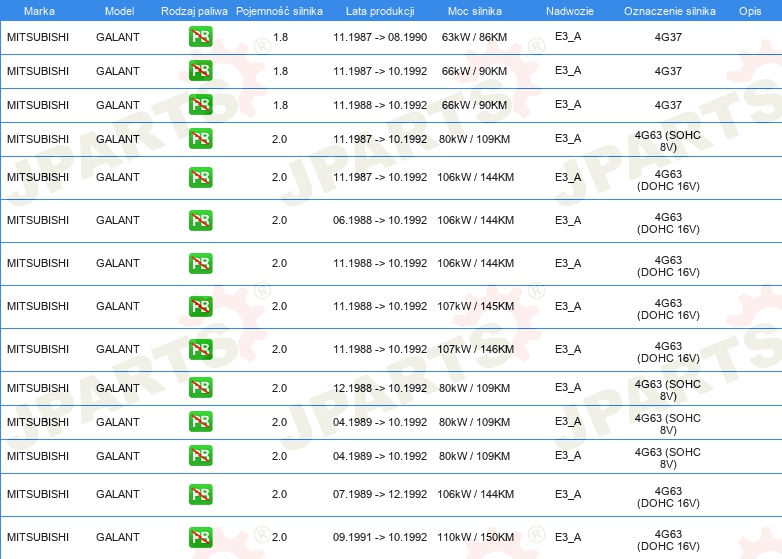Click the fuel icon in the 06.1988 row
Viewport: 782px width, 559px height.
click(200, 220)
